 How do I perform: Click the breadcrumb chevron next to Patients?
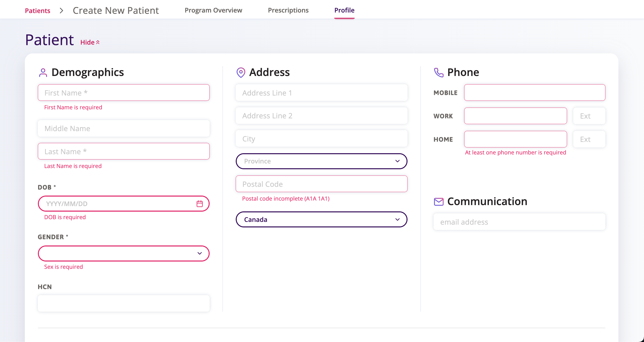pyautogui.click(x=61, y=11)
